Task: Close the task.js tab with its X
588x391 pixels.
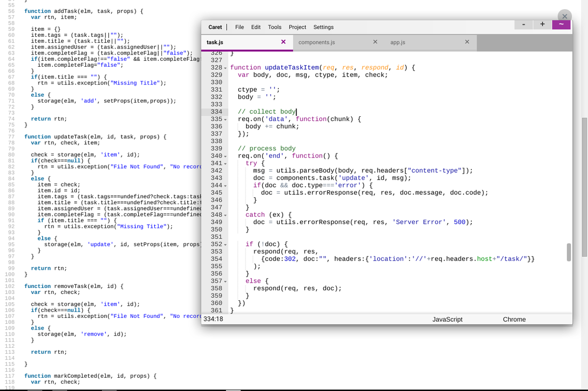Action: pyautogui.click(x=283, y=42)
